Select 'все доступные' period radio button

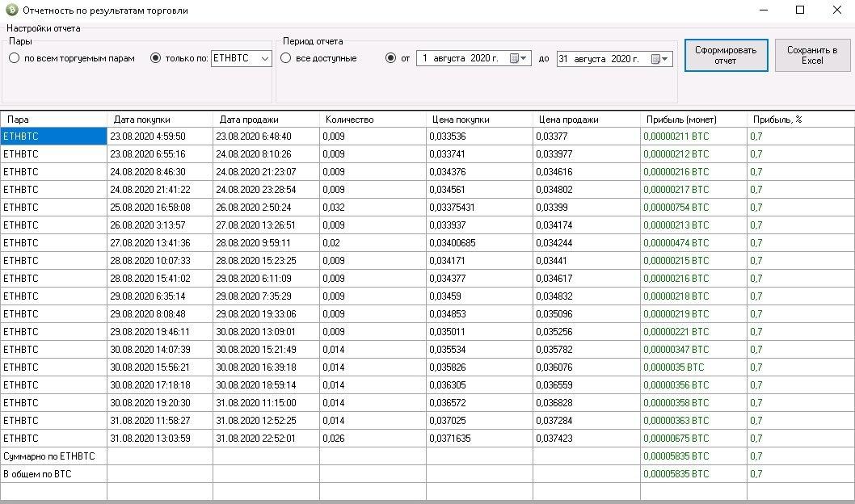coord(286,58)
